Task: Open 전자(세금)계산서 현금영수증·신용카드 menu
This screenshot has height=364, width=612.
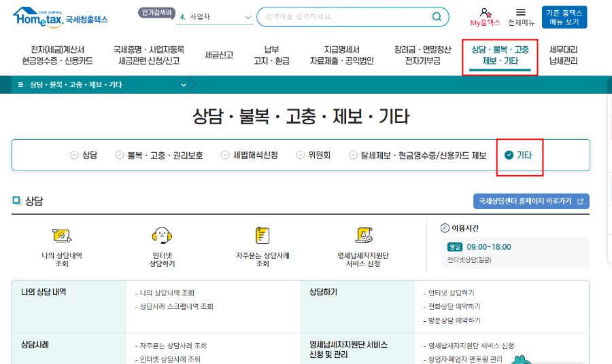Action: click(57, 55)
